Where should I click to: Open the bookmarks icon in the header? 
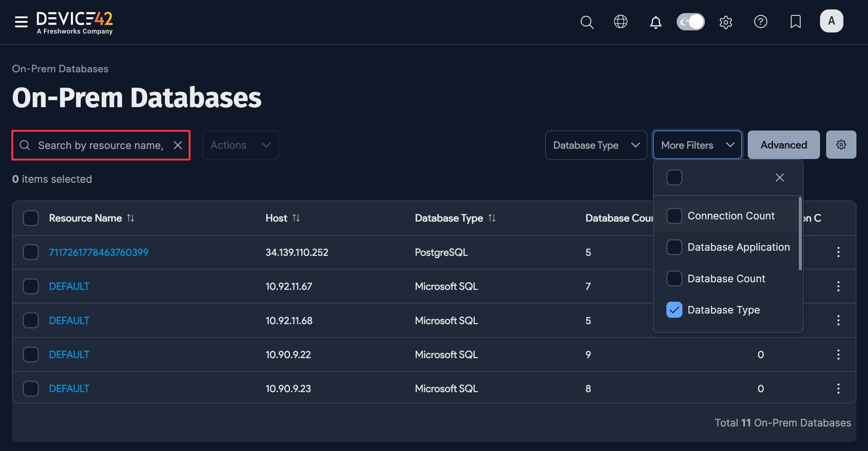795,22
